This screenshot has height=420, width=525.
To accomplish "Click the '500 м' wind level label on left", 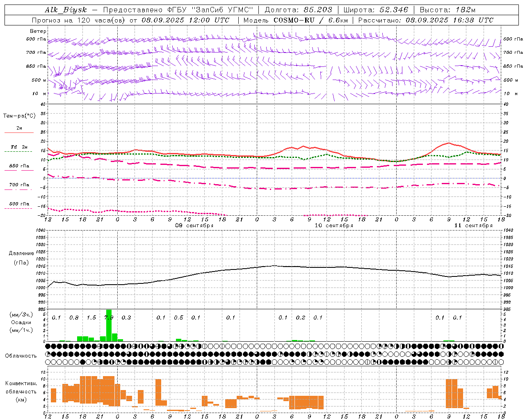I will click(39, 80).
